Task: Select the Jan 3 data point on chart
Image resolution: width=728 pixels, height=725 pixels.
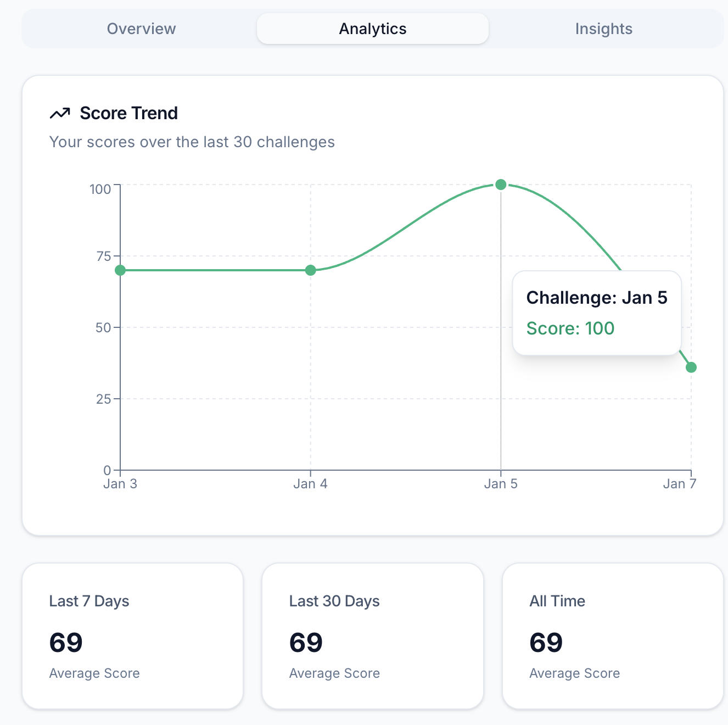Action: 120,270
